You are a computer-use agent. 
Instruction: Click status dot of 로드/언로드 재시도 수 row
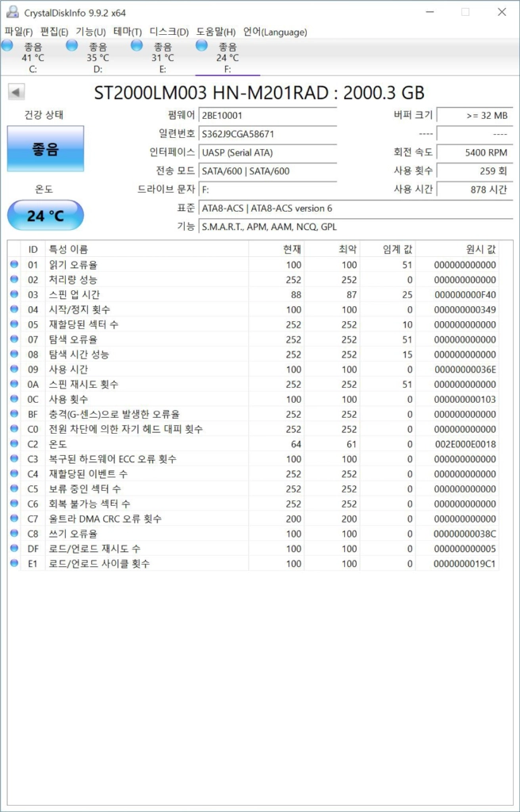pos(14,549)
